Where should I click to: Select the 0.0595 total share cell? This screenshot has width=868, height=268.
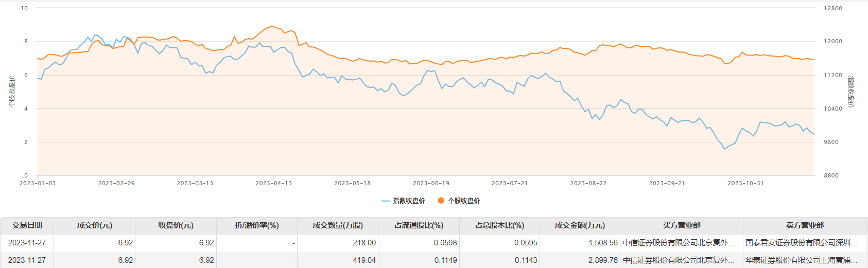click(x=499, y=243)
